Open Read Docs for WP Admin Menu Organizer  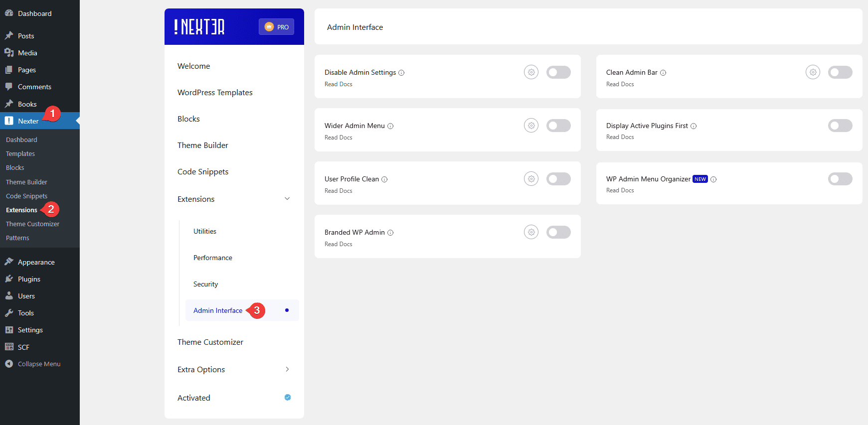pos(620,190)
